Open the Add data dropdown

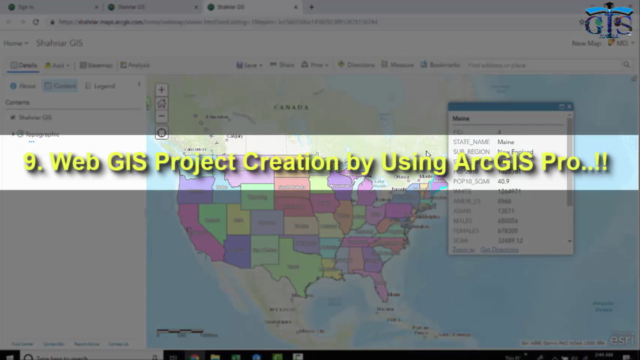pyautogui.click(x=57, y=65)
